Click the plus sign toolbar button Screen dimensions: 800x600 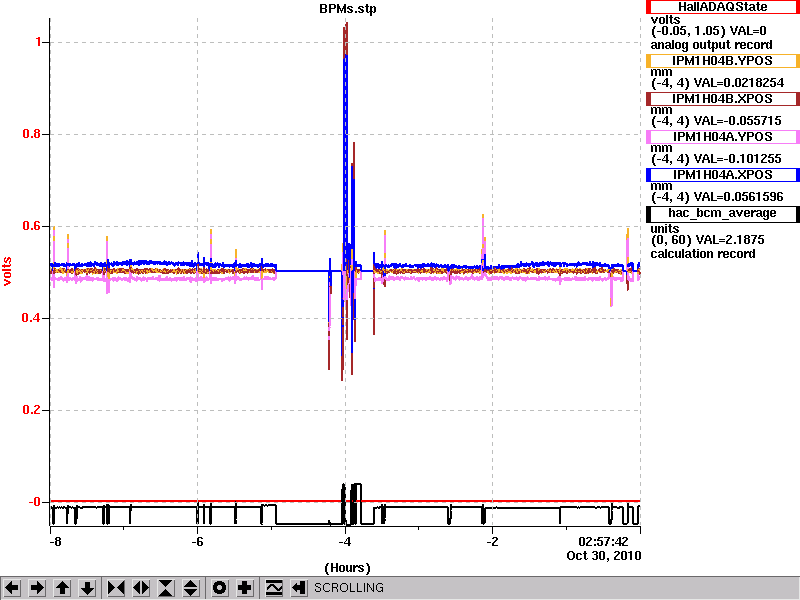tap(244, 588)
